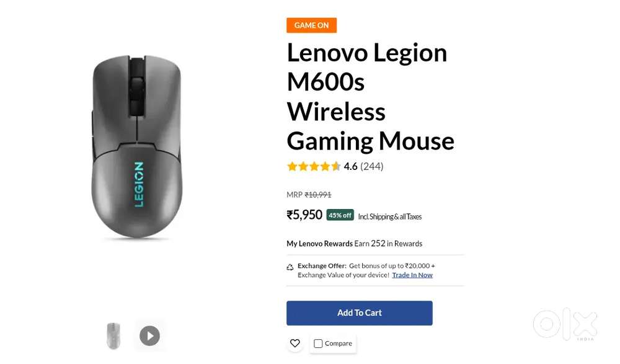Click the green 45% off badge
620x364 pixels.
click(340, 215)
